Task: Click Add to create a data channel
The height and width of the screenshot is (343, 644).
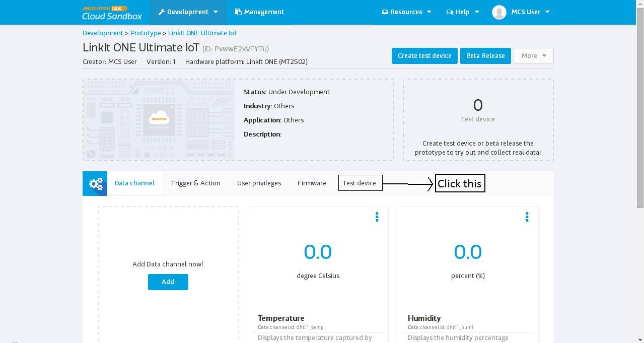Action: tap(168, 282)
